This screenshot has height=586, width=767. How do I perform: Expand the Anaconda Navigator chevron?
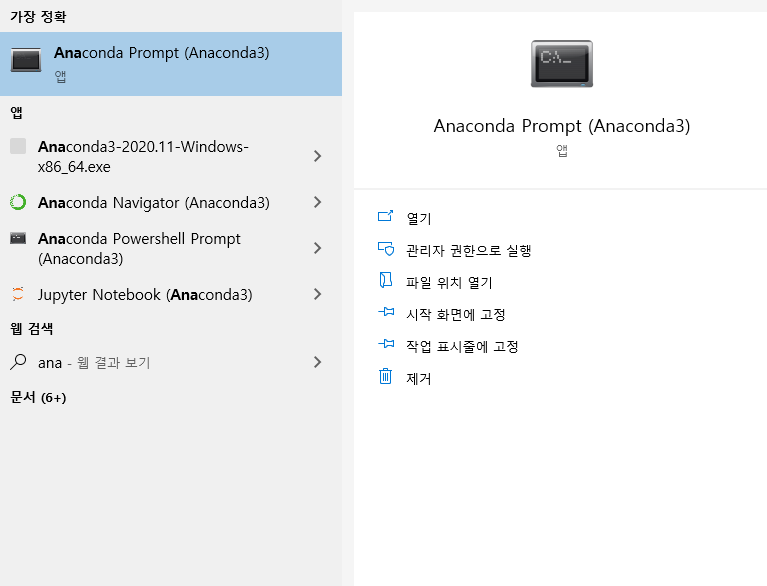coord(317,202)
